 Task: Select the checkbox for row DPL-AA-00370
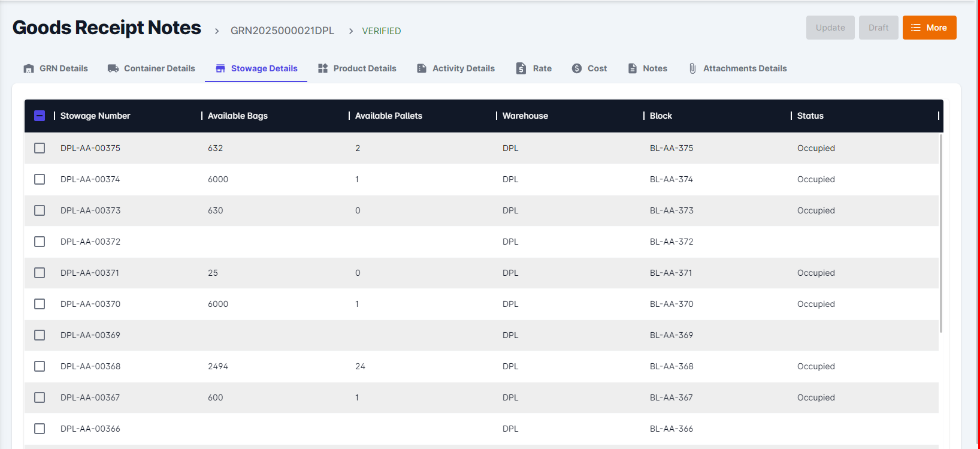pyautogui.click(x=40, y=304)
